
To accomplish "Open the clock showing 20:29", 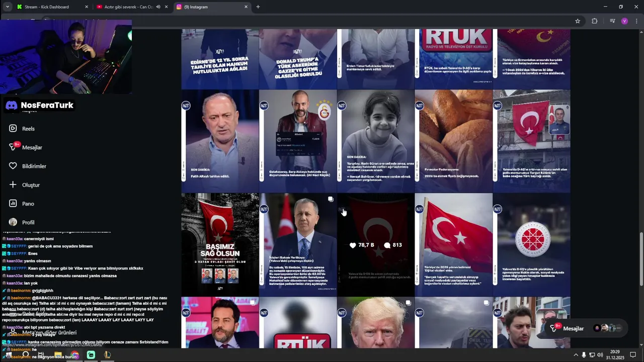I will pyautogui.click(x=616, y=355).
